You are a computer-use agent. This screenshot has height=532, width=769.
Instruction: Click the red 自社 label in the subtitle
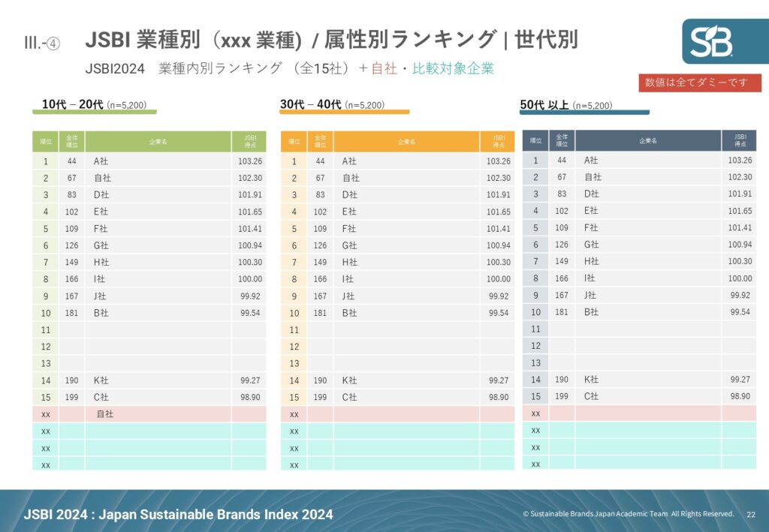pyautogui.click(x=384, y=68)
